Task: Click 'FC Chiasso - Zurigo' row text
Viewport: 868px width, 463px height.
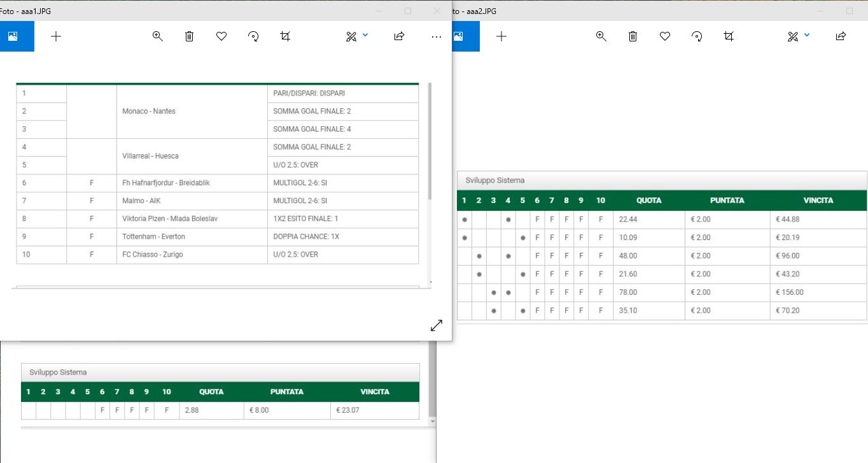Action: tap(153, 254)
